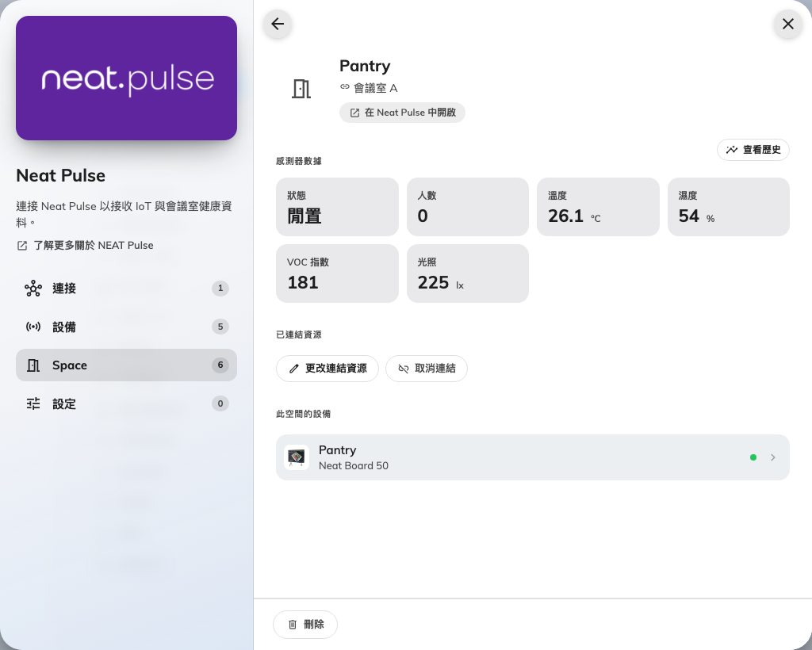
Task: Click the 溫度 card showing 26.1 °C
Action: pyautogui.click(x=598, y=207)
